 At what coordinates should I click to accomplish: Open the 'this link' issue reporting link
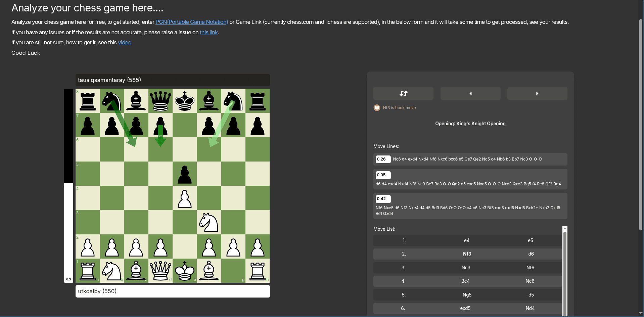coord(209,32)
